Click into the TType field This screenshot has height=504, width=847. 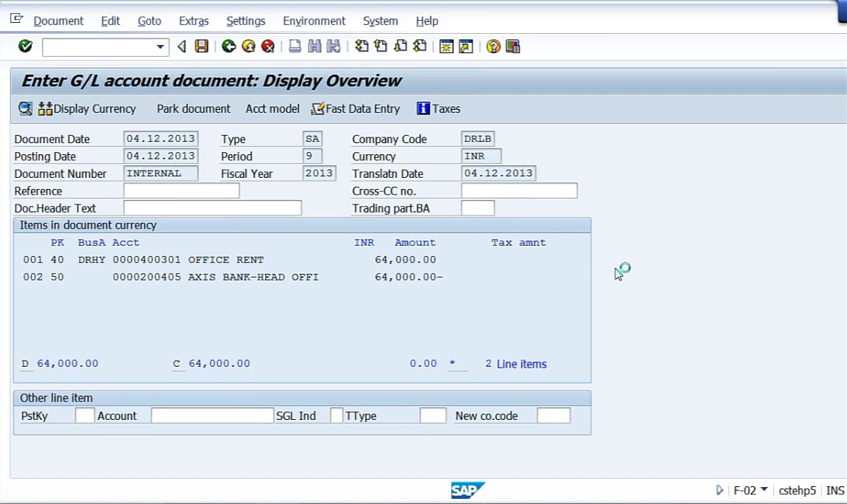point(433,415)
